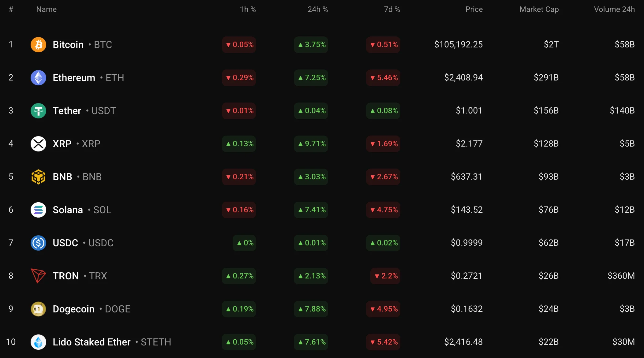Click Ethereum's price $2,408.94
Screen dimensions: 644x358
(463, 78)
